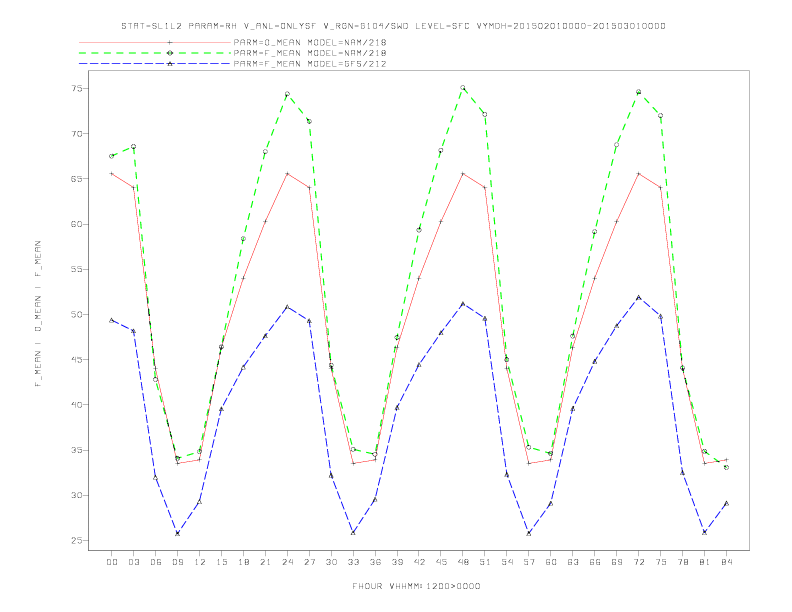This screenshot has width=792, height=612.
Task: Click x-axis tick label 72
Action: [x=639, y=562]
